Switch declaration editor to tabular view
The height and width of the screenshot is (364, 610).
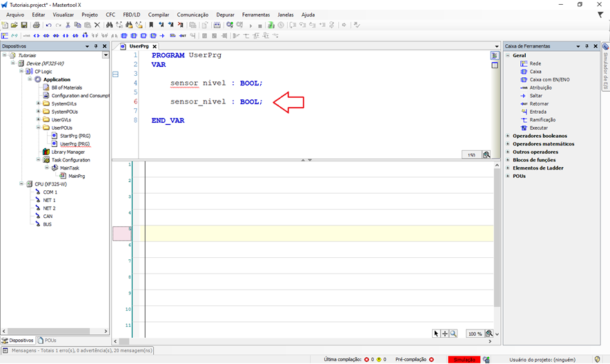point(495,65)
